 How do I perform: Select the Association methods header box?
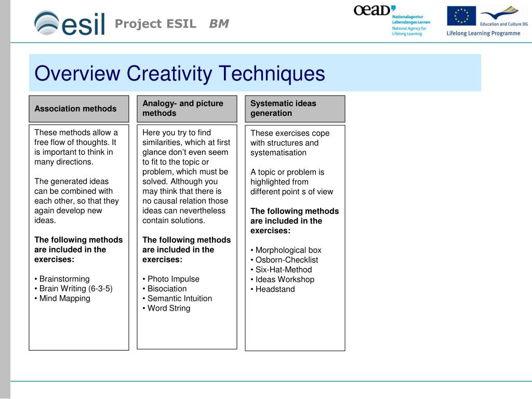tap(79, 109)
